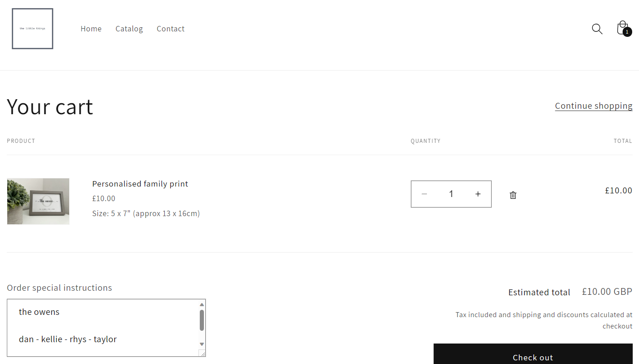Open the shopping bag cart icon
This screenshot has height=364, width=639.
click(624, 29)
